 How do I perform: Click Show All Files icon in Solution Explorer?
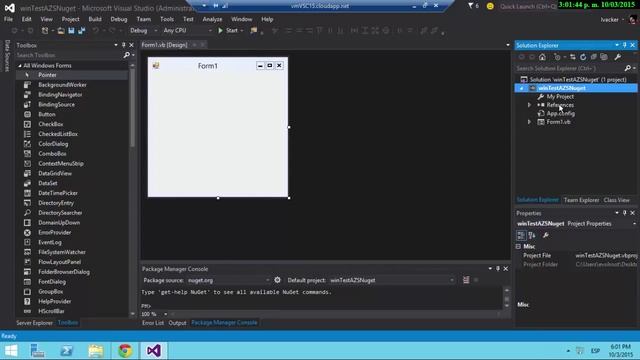(604, 57)
